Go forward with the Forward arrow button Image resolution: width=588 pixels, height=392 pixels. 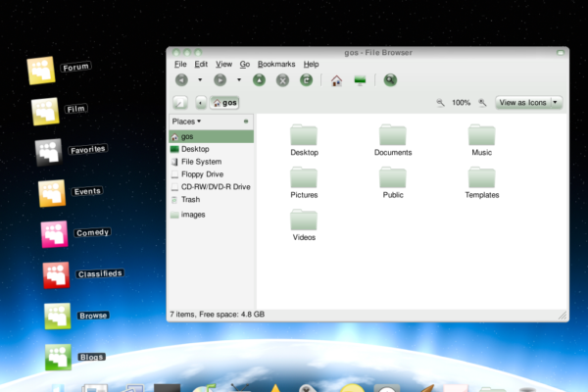tap(220, 80)
